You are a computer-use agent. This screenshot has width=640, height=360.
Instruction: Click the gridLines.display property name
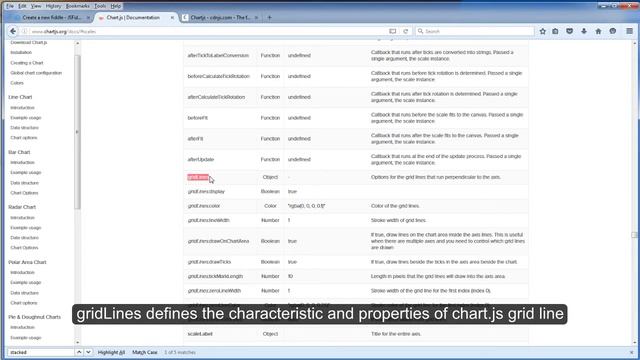(206, 191)
